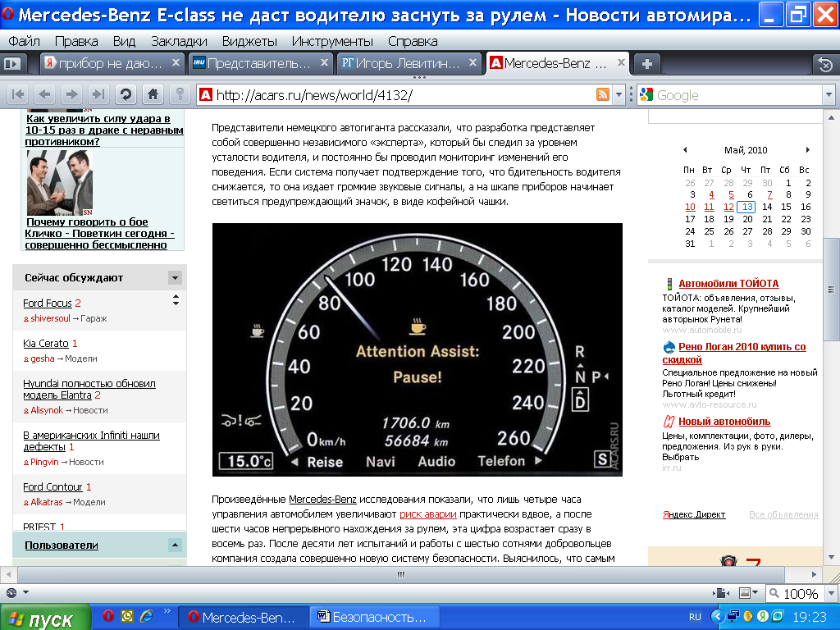Viewport: 840px width, 630px height.
Task: Open 'Автомобили ТОЙОТА' ad link
Action: [x=728, y=283]
